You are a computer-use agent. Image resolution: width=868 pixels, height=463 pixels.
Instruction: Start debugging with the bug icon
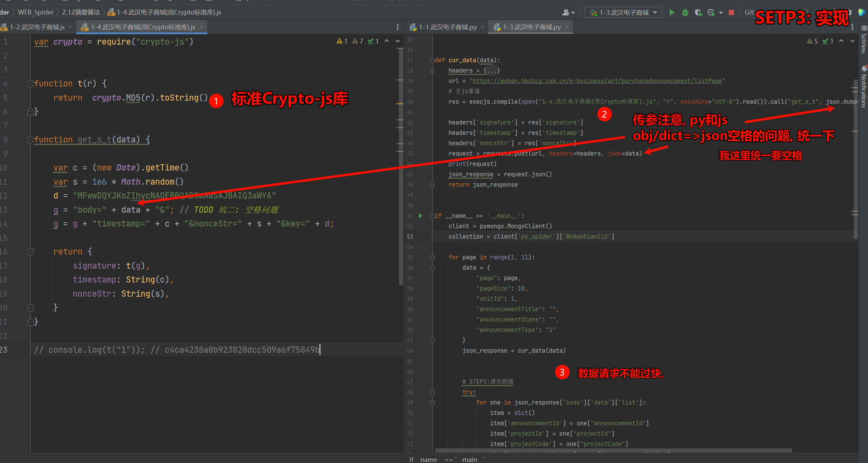pyautogui.click(x=685, y=12)
